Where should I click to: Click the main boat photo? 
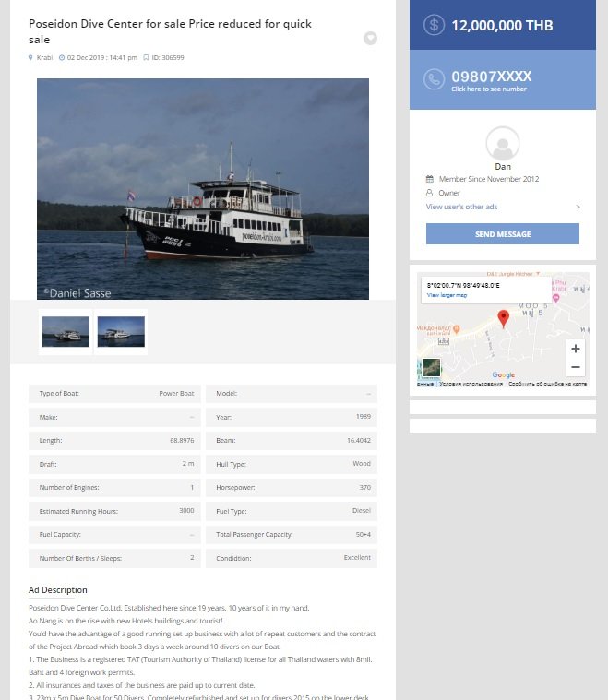click(x=203, y=189)
